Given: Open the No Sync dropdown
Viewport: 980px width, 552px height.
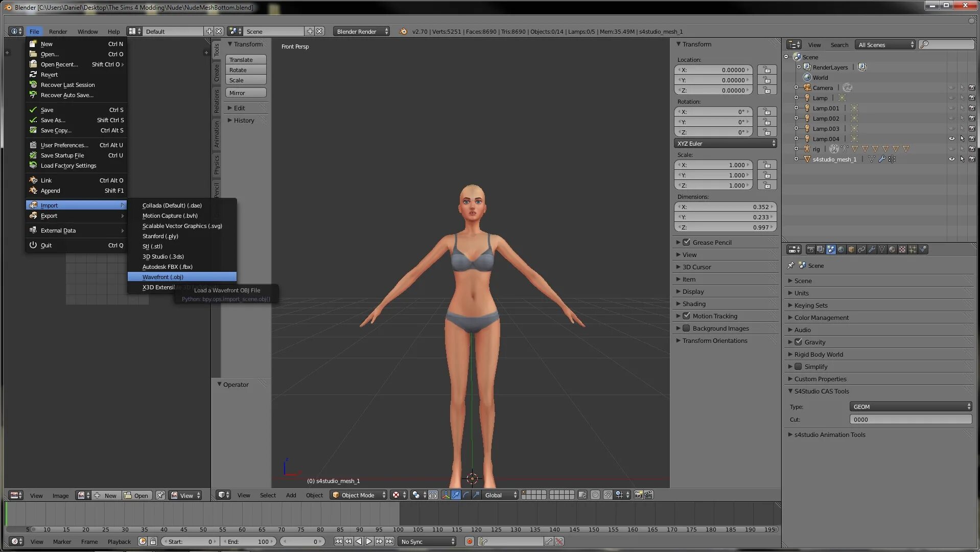Looking at the screenshot, I should 427,541.
